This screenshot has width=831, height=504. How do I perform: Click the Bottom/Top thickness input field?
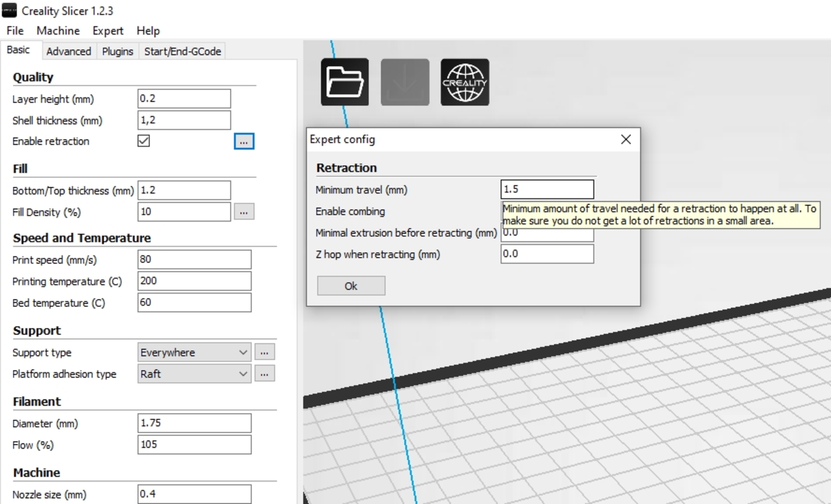[x=184, y=190]
